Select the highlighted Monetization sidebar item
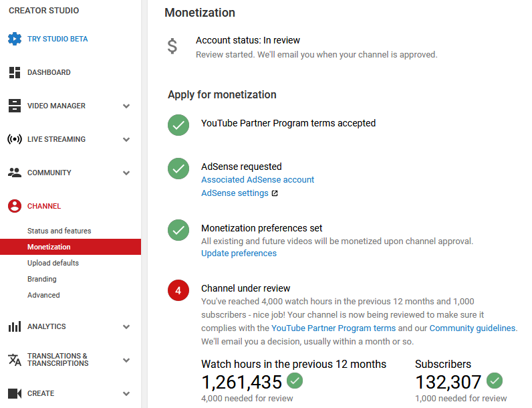The image size is (532, 408). pos(70,247)
